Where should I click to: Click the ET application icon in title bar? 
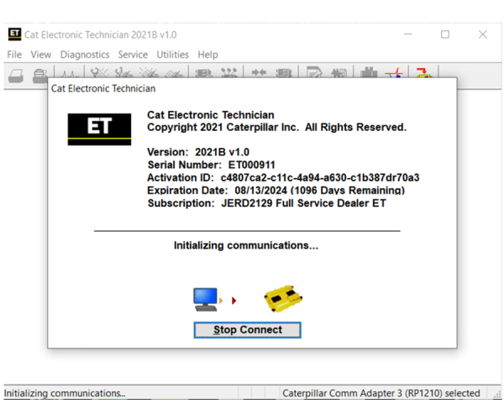click(14, 34)
